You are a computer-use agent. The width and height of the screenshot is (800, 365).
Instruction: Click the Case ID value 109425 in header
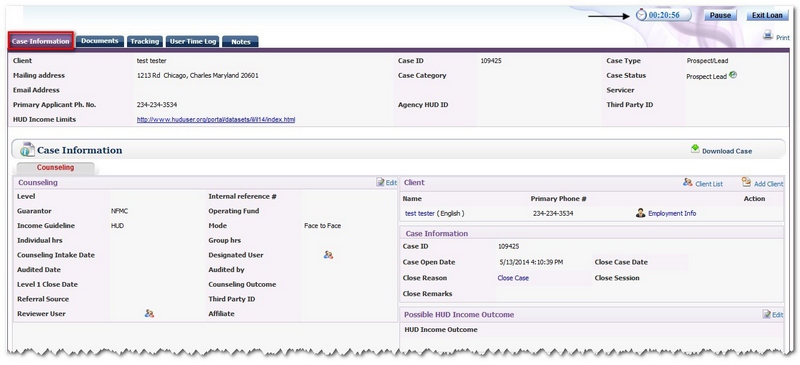coord(491,61)
